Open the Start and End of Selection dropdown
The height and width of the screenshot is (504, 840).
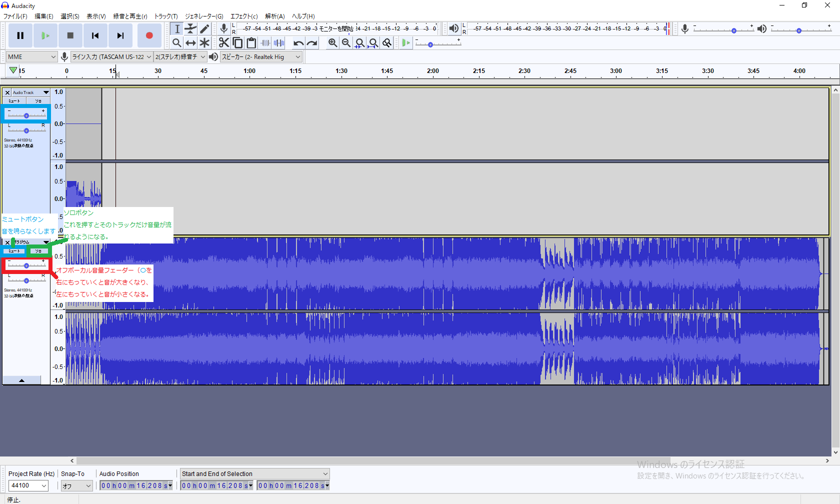pos(255,474)
